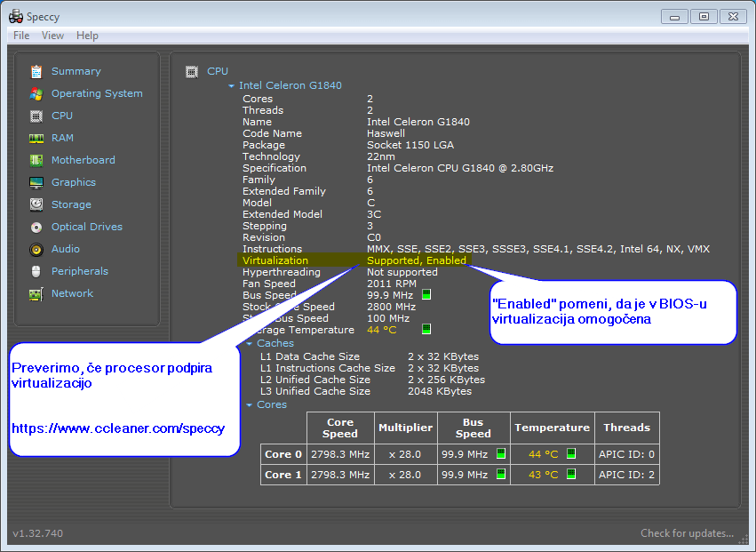Click the APIC ID: 2 cell
The width and height of the screenshot is (756, 552).
[626, 475]
